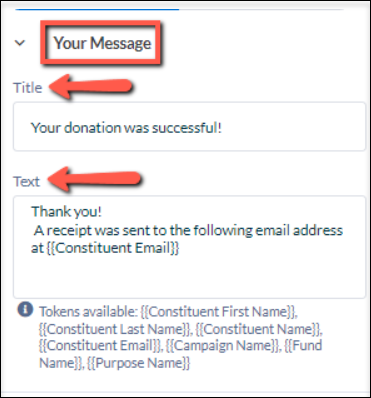
Task: Click the {{Purpose Name}} token hint
Action: (139, 362)
